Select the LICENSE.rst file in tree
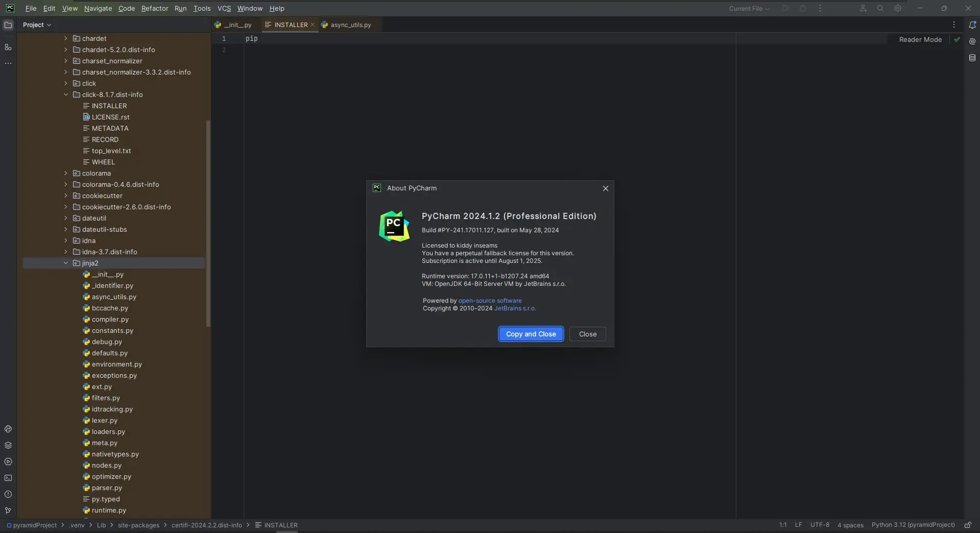The image size is (980, 533). [111, 117]
